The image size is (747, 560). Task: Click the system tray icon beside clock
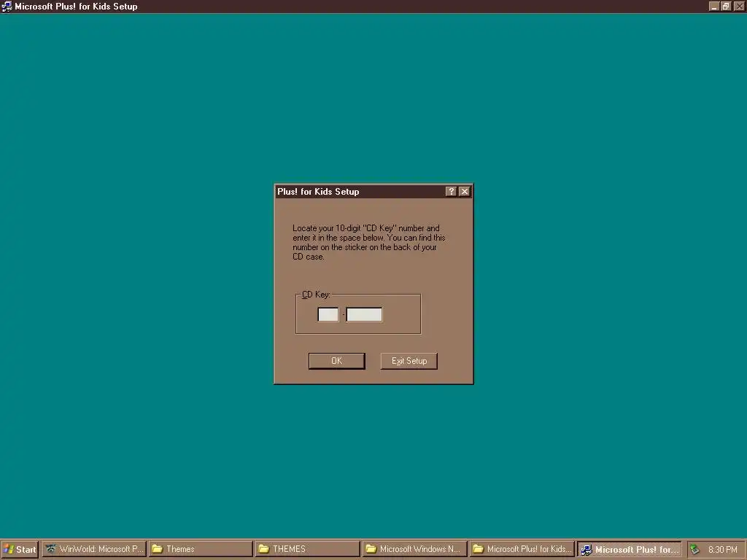point(694,550)
